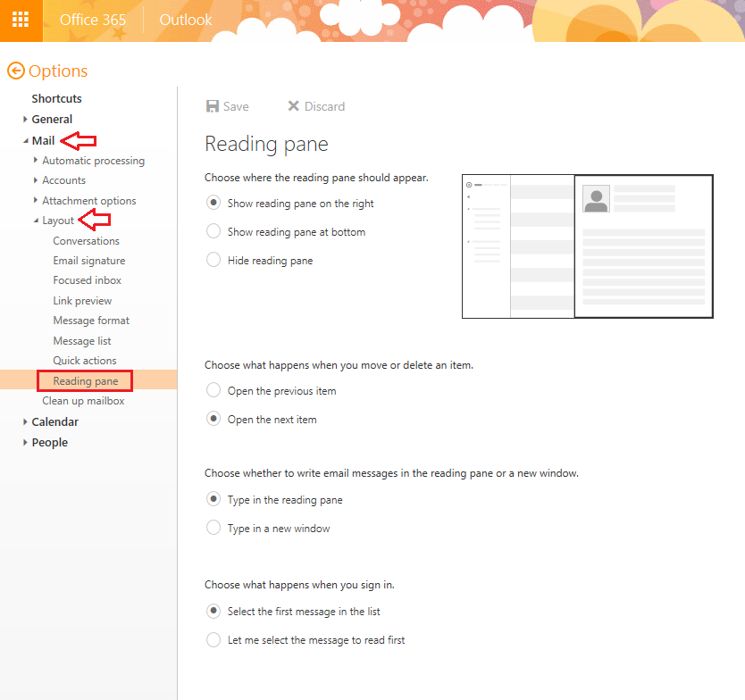Expand the General section triangle
This screenshot has width=745, height=700.
click(x=25, y=120)
